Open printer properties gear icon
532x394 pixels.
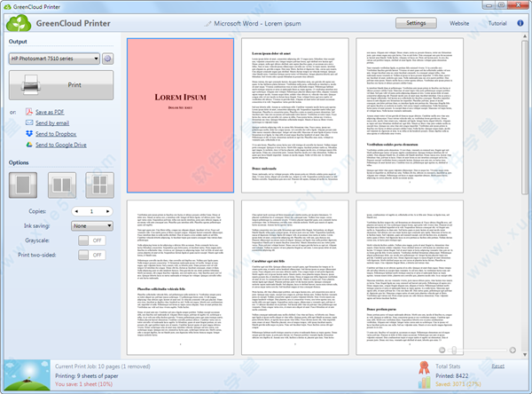click(107, 59)
